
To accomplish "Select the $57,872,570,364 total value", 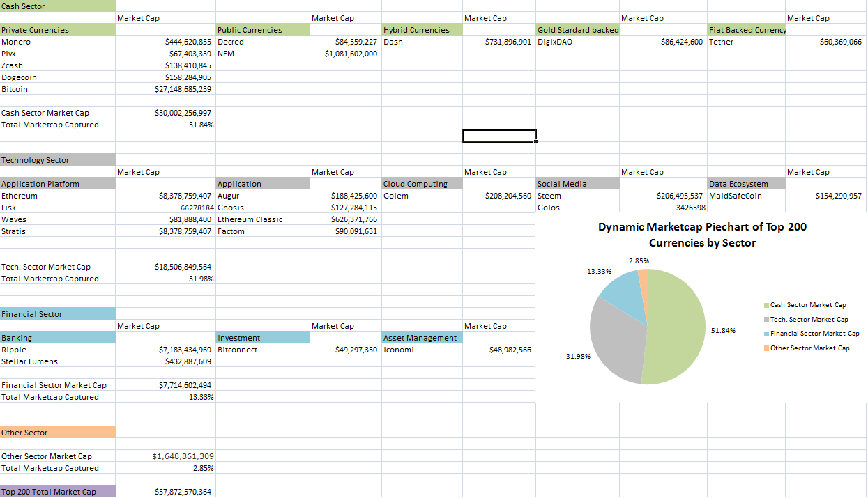I will pyautogui.click(x=166, y=492).
